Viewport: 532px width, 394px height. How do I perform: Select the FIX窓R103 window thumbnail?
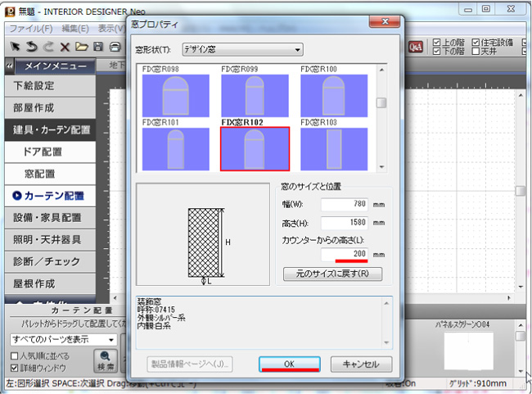point(334,149)
